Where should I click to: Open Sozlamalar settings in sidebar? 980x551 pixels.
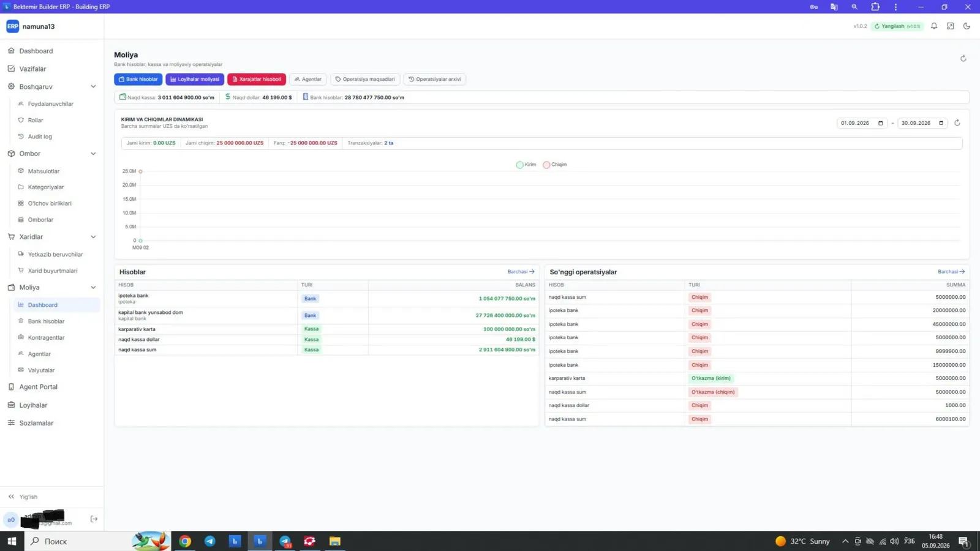[36, 423]
